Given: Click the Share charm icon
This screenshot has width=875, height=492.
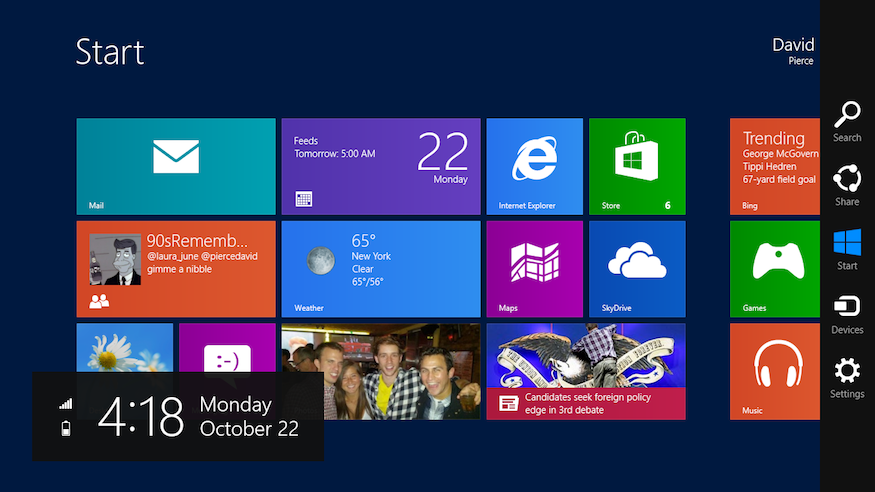Looking at the screenshot, I should coord(846,185).
